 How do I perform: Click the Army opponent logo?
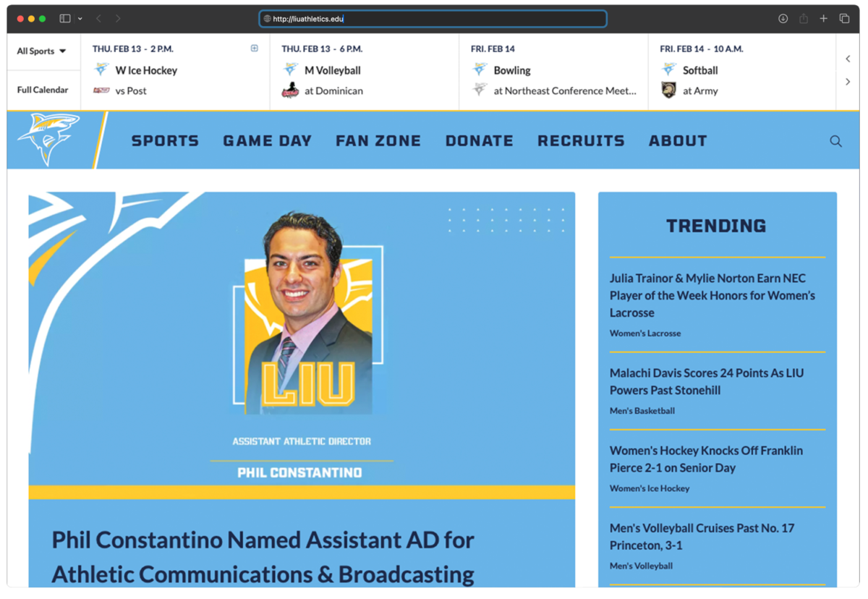(669, 90)
